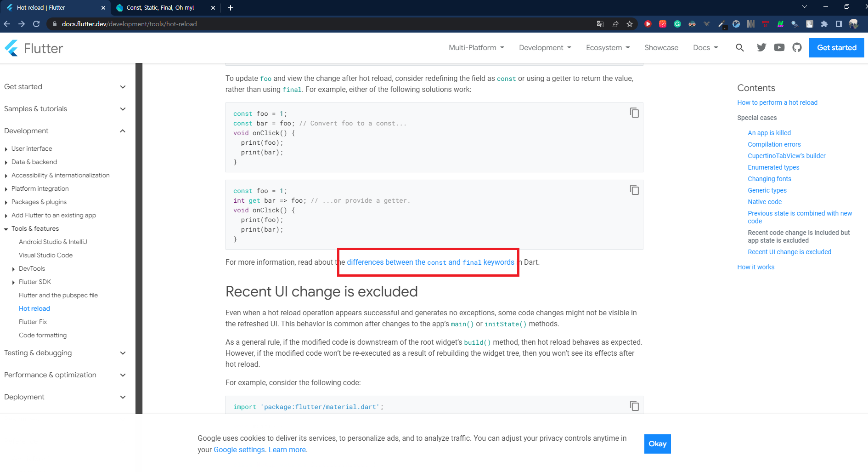The height and width of the screenshot is (472, 868).
Task: Open a new browser tab with plus icon
Action: pos(231,8)
